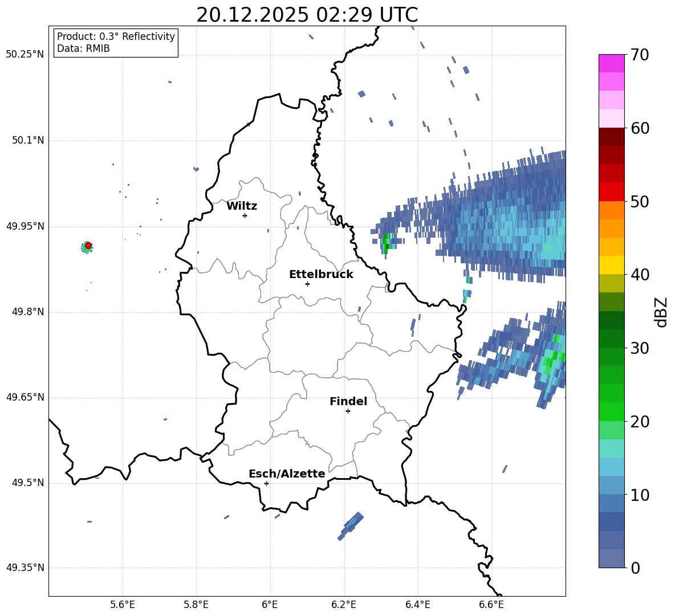Click the 49.35°N latitude label
The height and width of the screenshot is (616, 675).
coord(25,568)
